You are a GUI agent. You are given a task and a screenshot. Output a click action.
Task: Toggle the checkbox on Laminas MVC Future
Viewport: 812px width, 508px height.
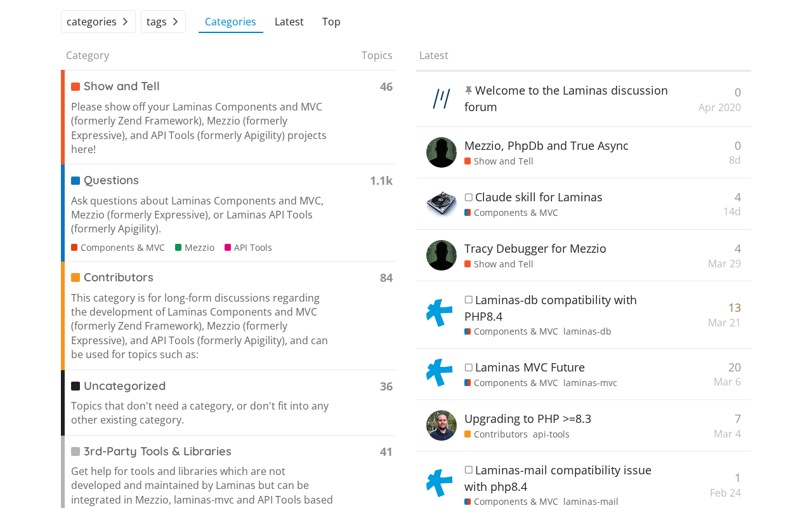469,368
